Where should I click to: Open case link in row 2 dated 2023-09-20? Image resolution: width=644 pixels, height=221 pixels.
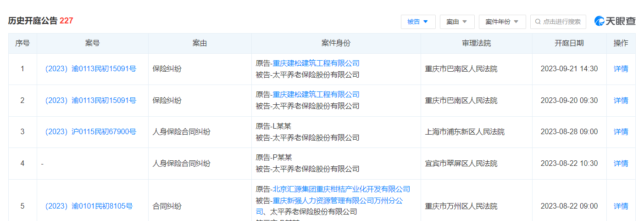point(90,100)
